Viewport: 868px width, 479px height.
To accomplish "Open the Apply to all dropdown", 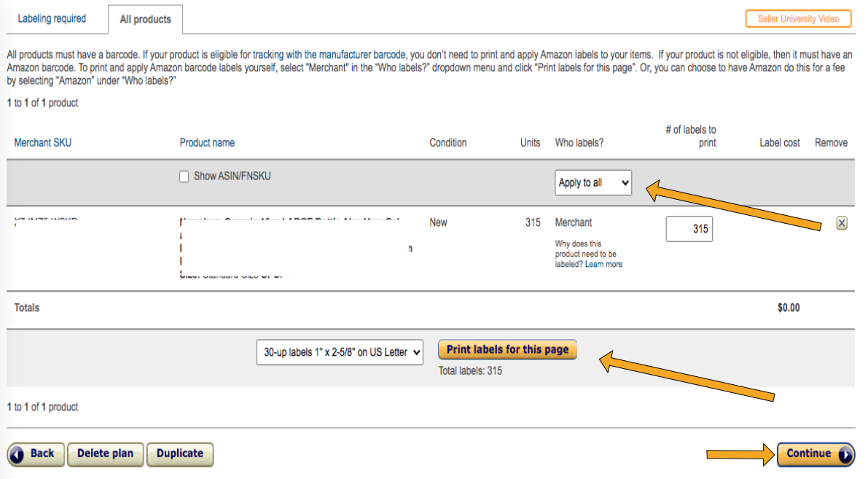I will point(593,182).
